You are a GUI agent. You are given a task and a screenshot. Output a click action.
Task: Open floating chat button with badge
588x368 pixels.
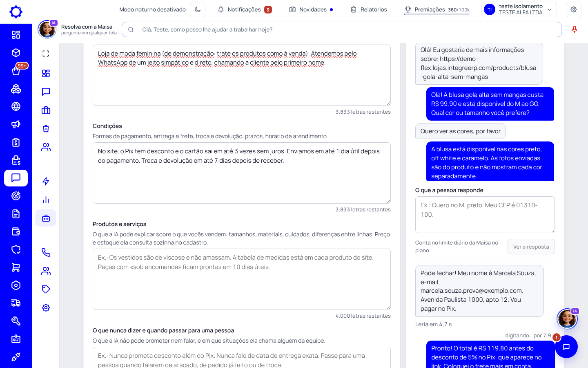click(x=566, y=347)
